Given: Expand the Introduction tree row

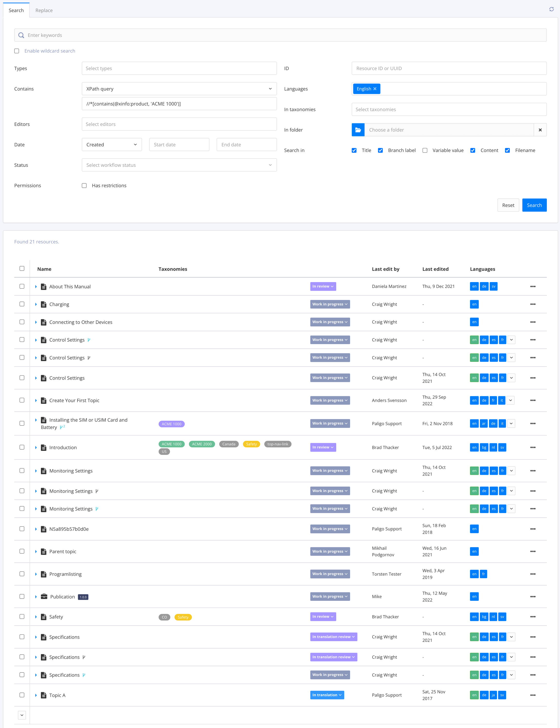Looking at the screenshot, I should coord(36,447).
